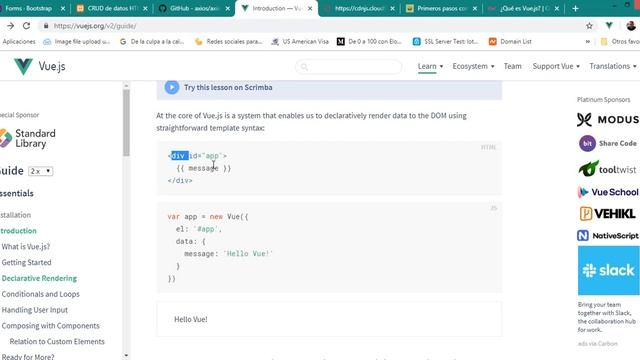Open the SSL Server Test bookmark
The width and height of the screenshot is (640, 360).
[445, 42]
